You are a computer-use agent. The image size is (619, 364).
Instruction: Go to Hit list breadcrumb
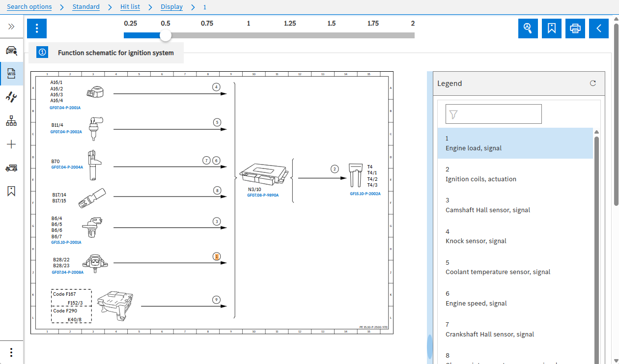coord(130,7)
